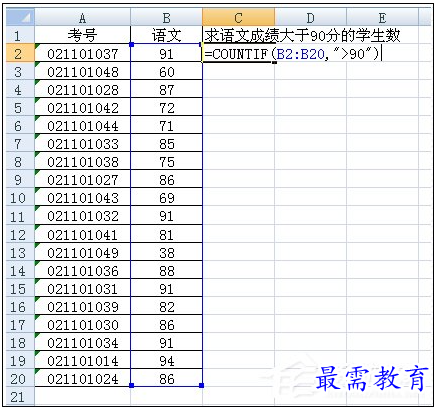This screenshot has height=410, width=437.
Task: Click cell containing 021101031
Action: point(83,288)
